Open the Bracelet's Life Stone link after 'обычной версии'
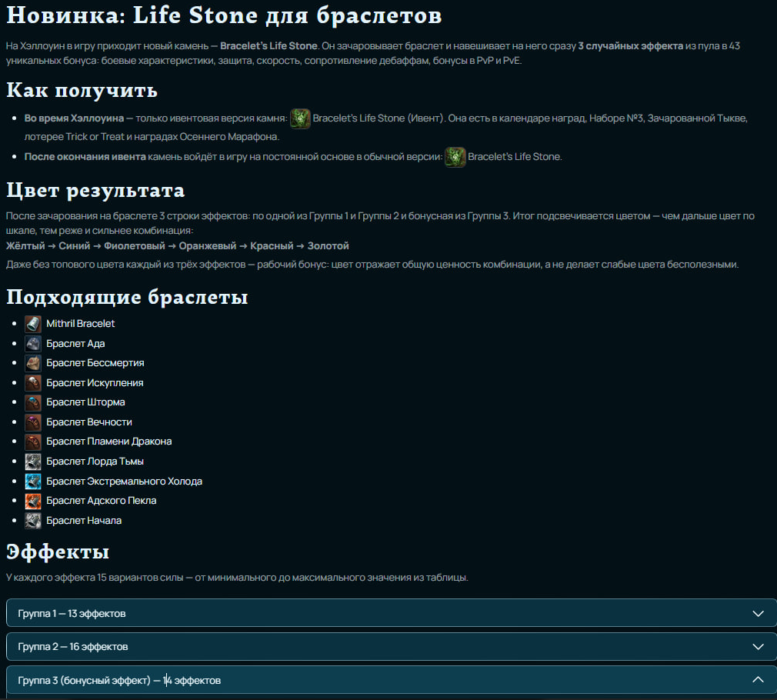 click(514, 157)
